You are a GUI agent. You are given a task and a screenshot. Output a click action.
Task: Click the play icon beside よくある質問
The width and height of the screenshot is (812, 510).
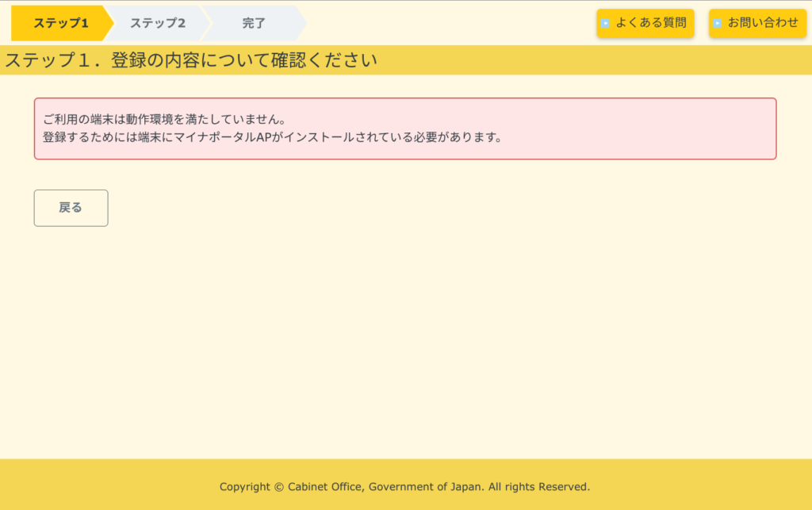pyautogui.click(x=605, y=23)
